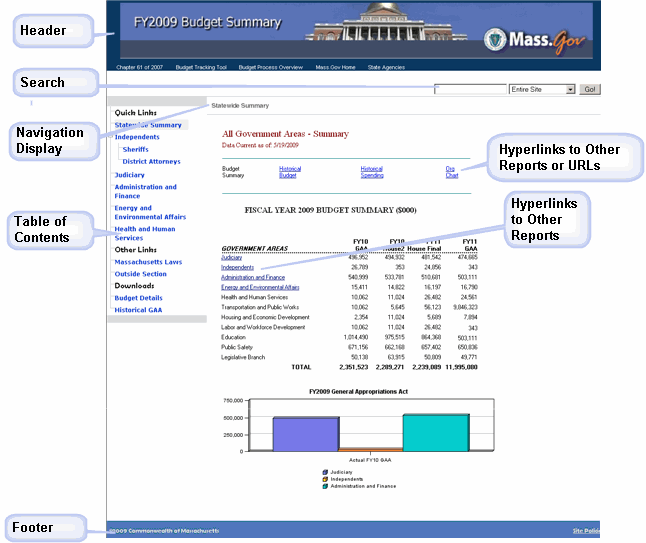
Task: Open the Entire Site dropdown
Action: tap(542, 89)
